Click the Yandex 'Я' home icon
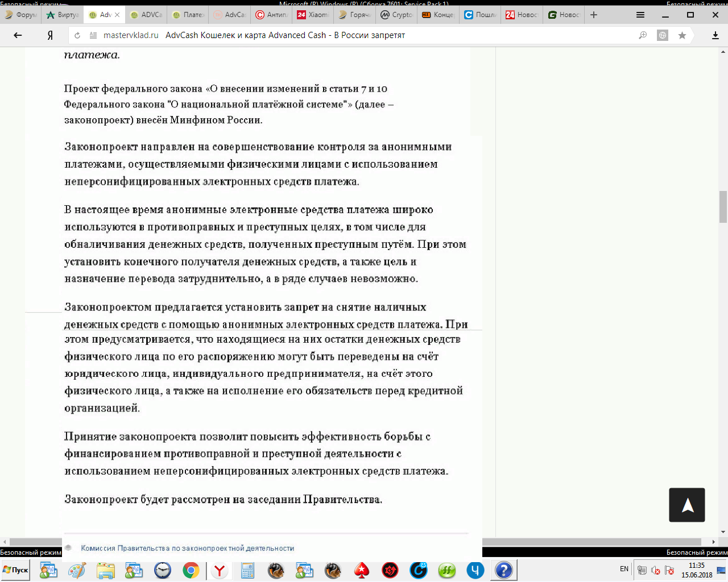This screenshot has height=582, width=728. pos(50,35)
